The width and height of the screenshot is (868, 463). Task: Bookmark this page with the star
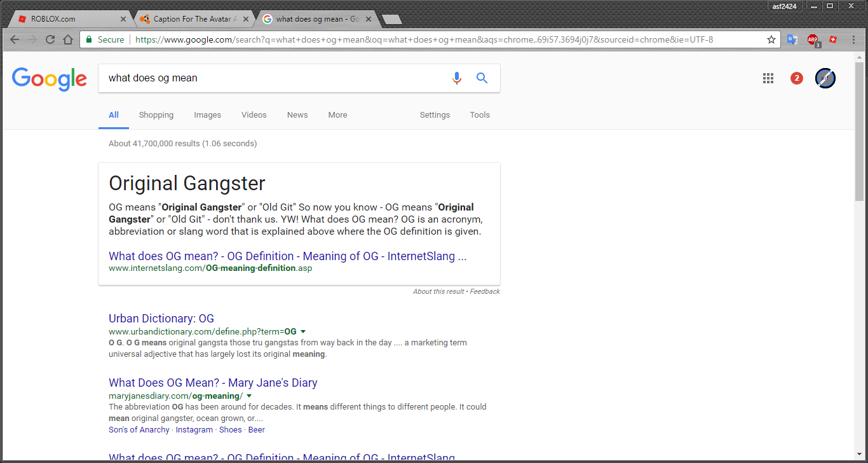pyautogui.click(x=771, y=39)
